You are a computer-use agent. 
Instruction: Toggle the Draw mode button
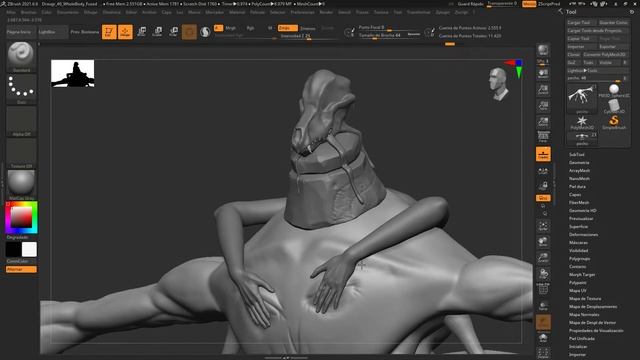125,32
